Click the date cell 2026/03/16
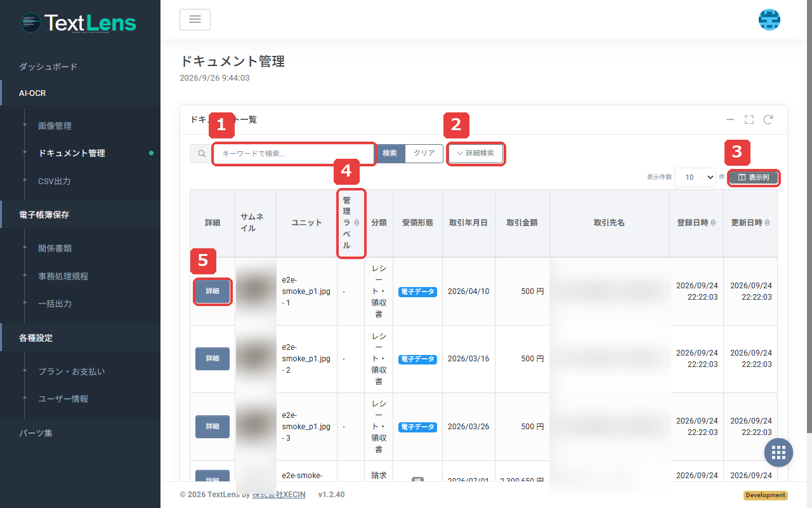 [x=468, y=359]
